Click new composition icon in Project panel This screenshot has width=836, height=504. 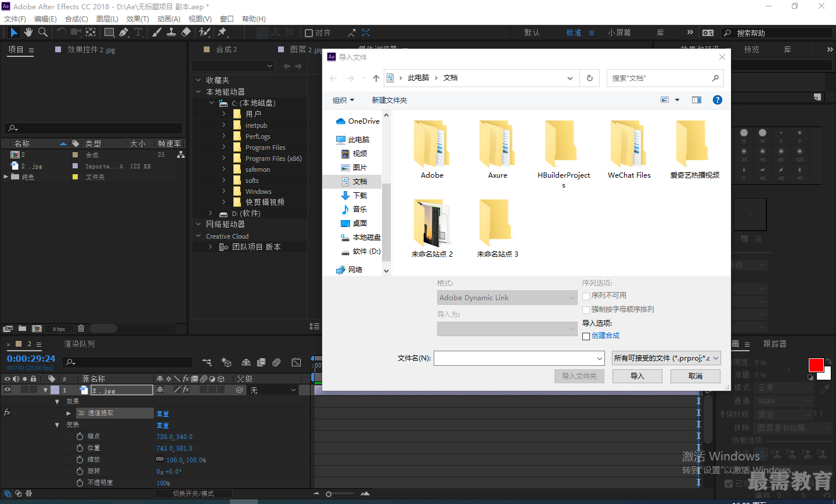(x=37, y=329)
